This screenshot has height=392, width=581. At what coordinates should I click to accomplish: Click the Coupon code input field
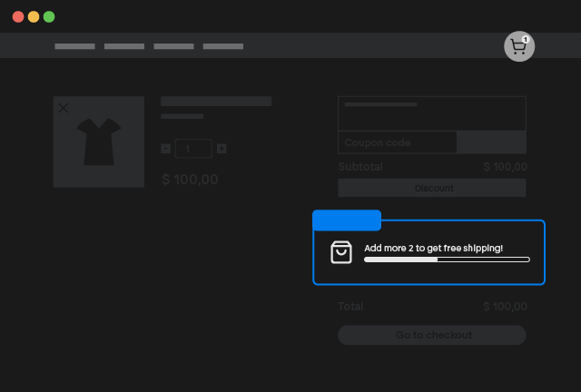pyautogui.click(x=398, y=142)
